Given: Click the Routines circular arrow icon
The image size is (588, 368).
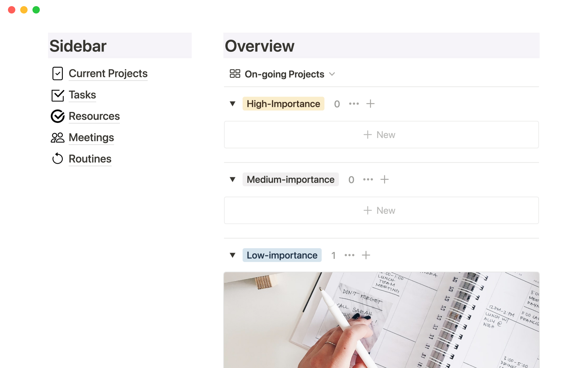Looking at the screenshot, I should (x=58, y=159).
